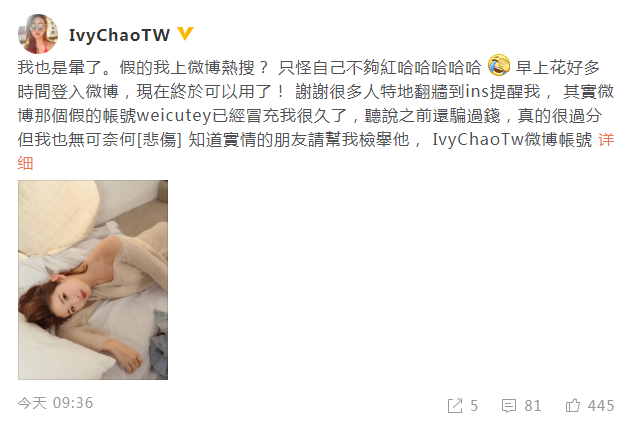This screenshot has width=630, height=429.
Task: Click the word weicutey in the post text
Action: (174, 116)
